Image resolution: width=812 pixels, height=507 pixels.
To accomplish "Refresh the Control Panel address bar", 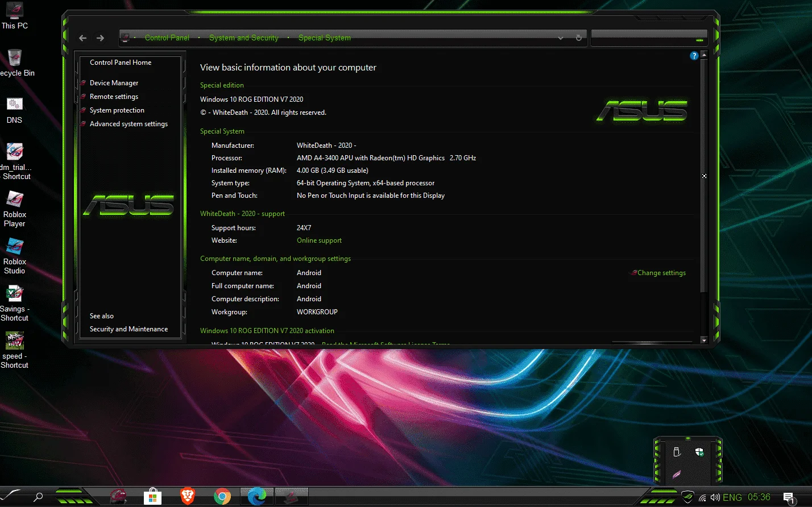I will pos(578,38).
